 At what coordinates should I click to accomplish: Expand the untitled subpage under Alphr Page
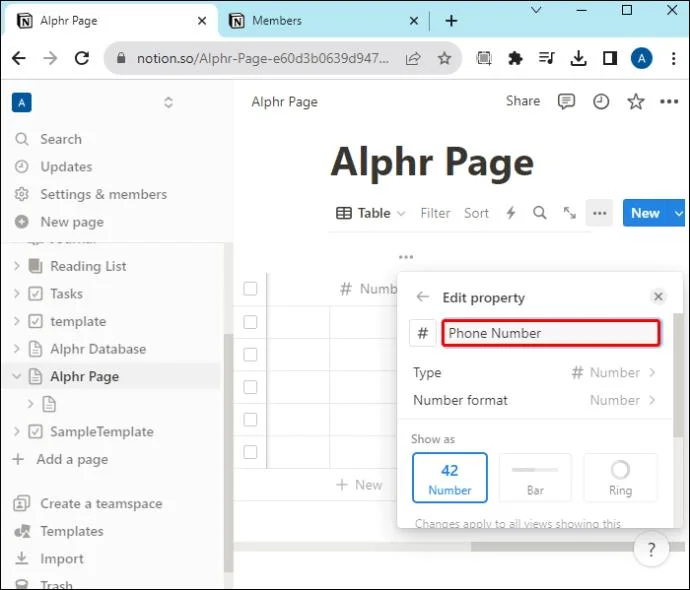tap(30, 404)
